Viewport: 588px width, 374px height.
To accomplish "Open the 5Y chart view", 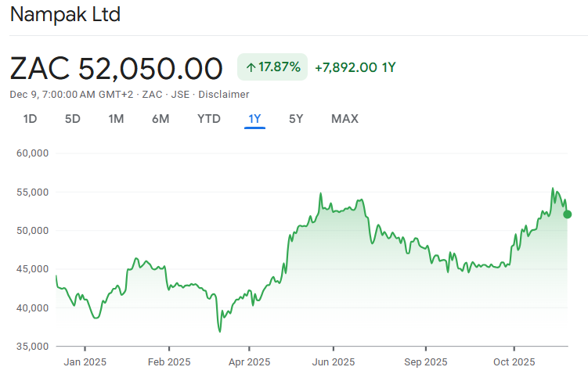I will [296, 119].
